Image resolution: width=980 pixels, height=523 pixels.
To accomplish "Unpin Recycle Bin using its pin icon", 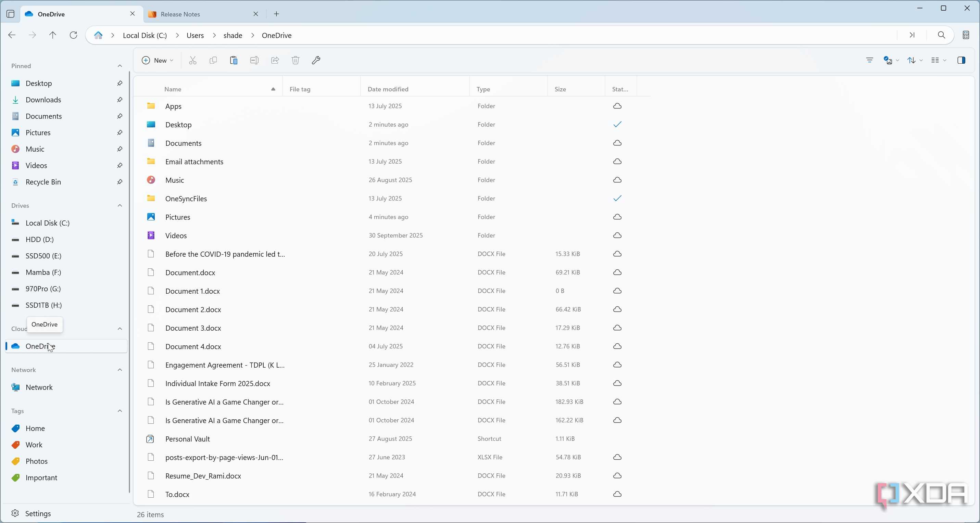I will [120, 182].
